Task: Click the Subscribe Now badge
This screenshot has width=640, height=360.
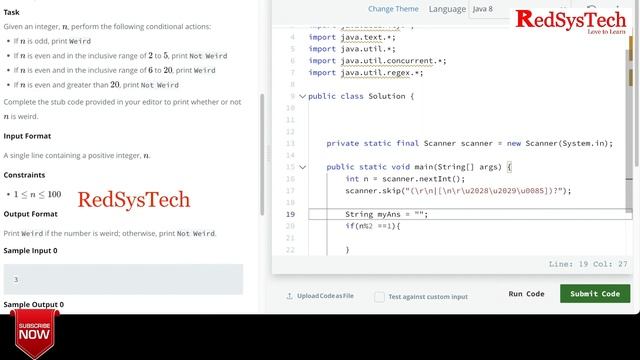Action: pos(35,333)
